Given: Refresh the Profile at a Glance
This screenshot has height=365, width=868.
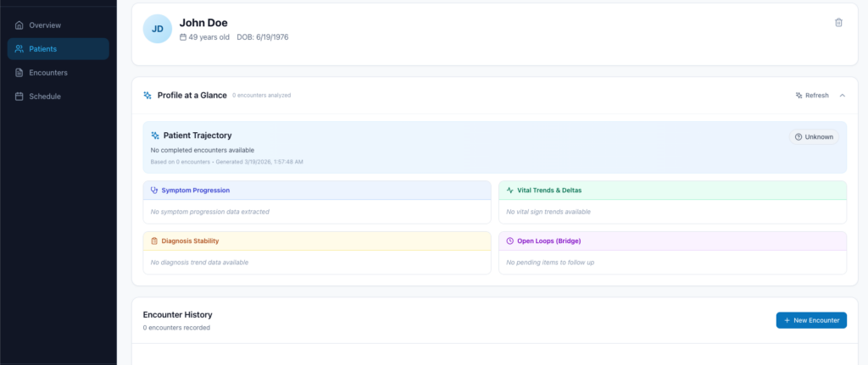Looking at the screenshot, I should coord(812,96).
